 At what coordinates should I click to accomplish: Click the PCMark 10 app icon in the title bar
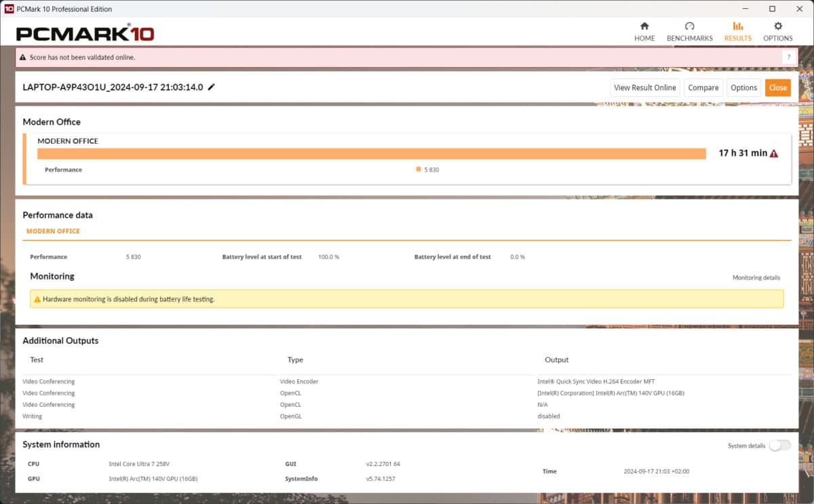coord(9,9)
